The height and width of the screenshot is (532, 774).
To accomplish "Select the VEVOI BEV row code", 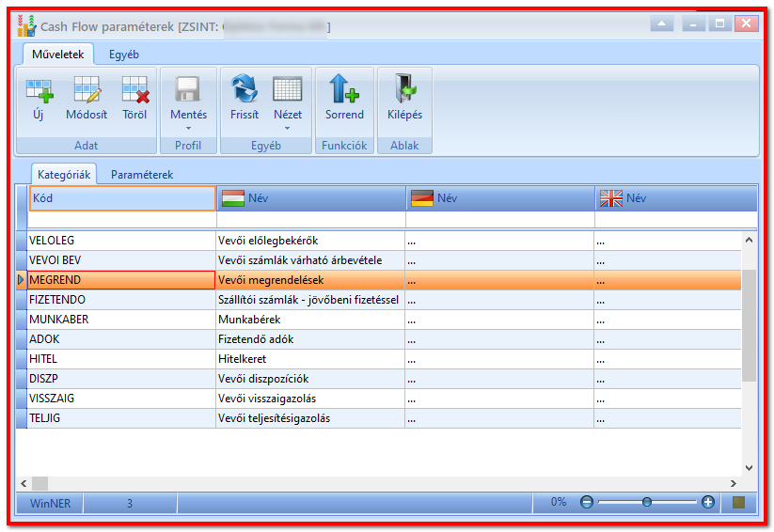I will coord(121,260).
